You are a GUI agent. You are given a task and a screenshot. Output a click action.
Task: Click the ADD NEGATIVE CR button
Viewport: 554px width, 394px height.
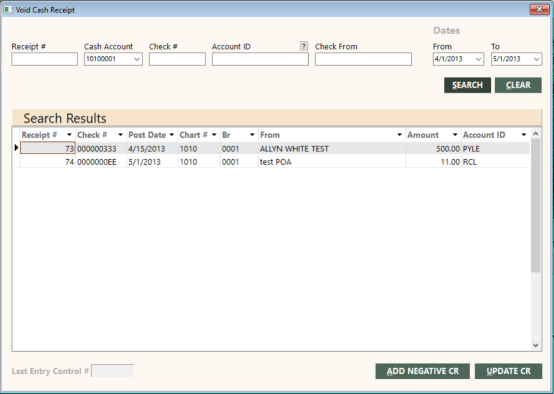tap(423, 371)
